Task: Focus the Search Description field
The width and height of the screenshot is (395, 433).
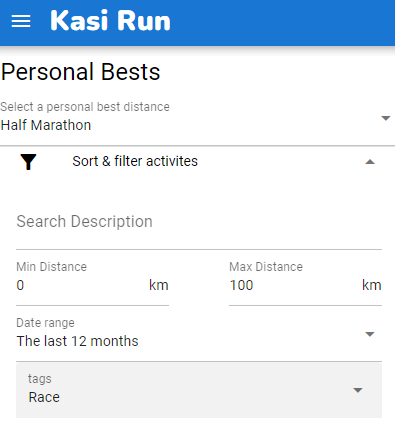Action: (199, 222)
